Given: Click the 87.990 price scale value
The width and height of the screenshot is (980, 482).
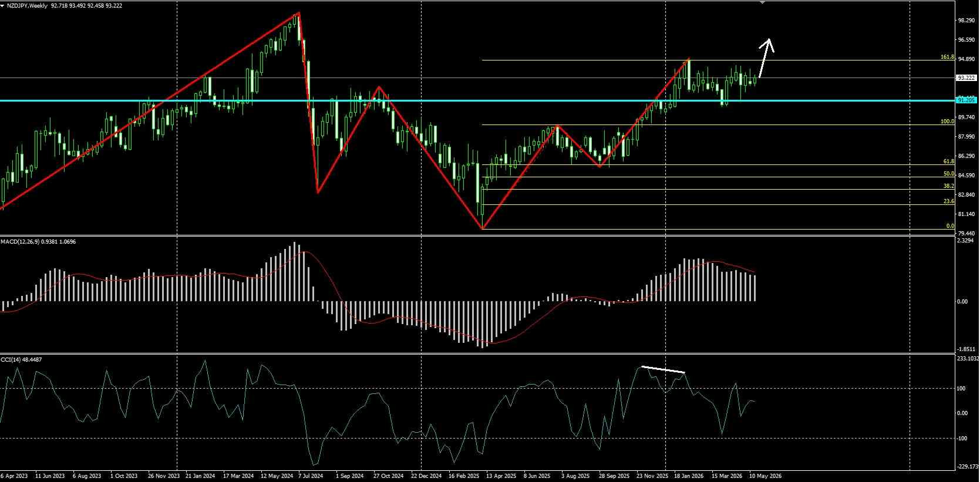Looking at the screenshot, I should tap(966, 137).
